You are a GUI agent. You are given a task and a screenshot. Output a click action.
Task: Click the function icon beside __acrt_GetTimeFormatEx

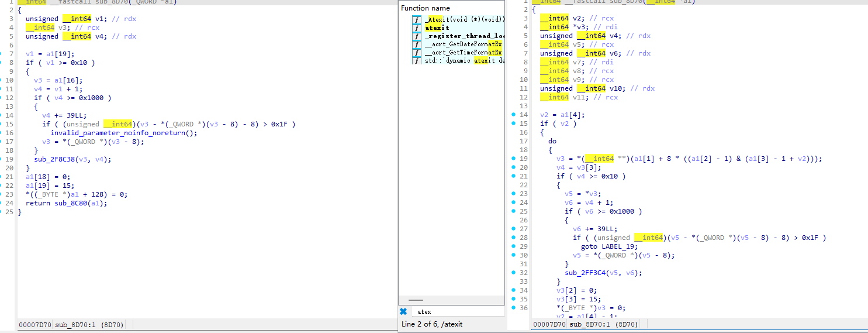tap(416, 52)
